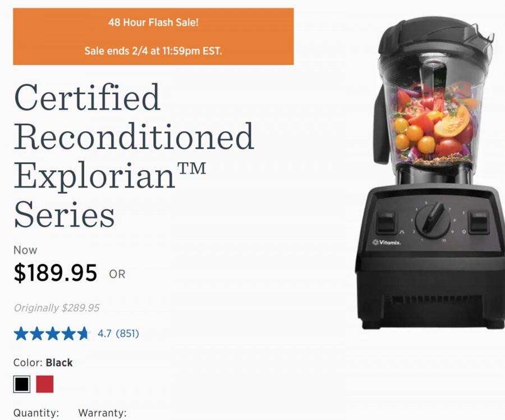Click the first blue rating star

(x=21, y=334)
